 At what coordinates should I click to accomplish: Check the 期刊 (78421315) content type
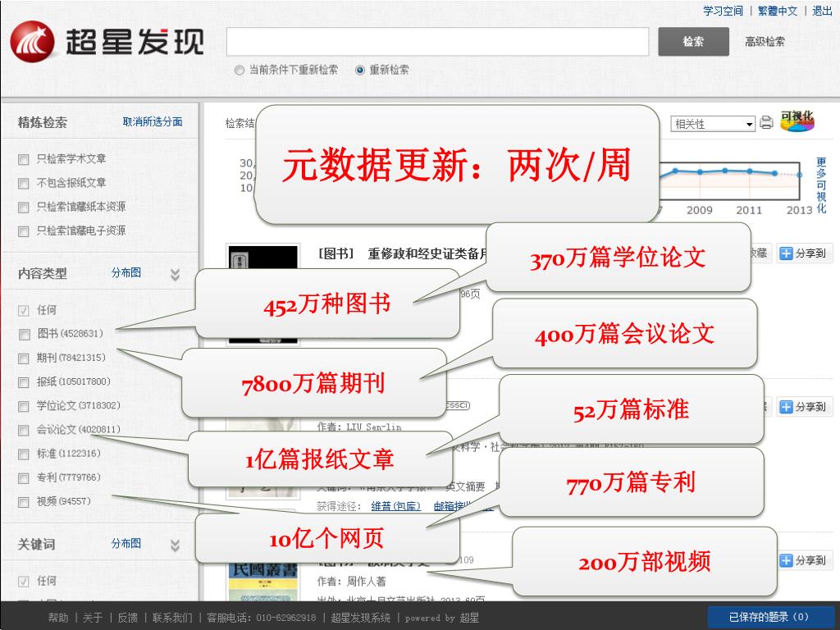[x=24, y=358]
